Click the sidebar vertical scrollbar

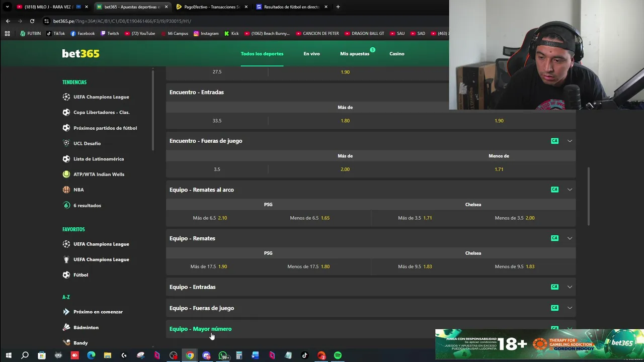pyautogui.click(x=152, y=110)
